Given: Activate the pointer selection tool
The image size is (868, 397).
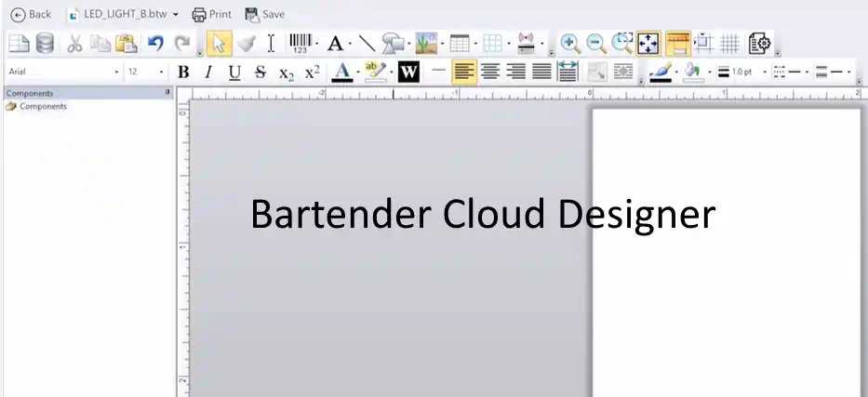Looking at the screenshot, I should click(220, 43).
